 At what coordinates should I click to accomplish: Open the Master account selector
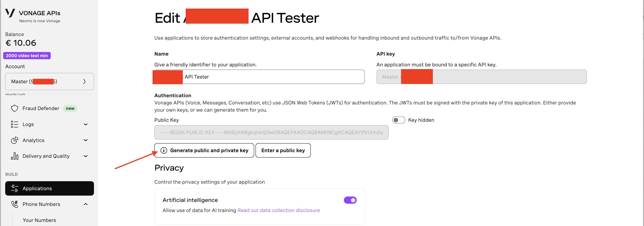click(x=50, y=81)
